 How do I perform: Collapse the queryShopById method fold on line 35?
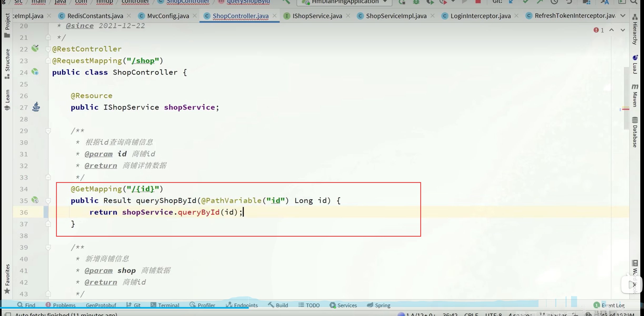tap(48, 201)
